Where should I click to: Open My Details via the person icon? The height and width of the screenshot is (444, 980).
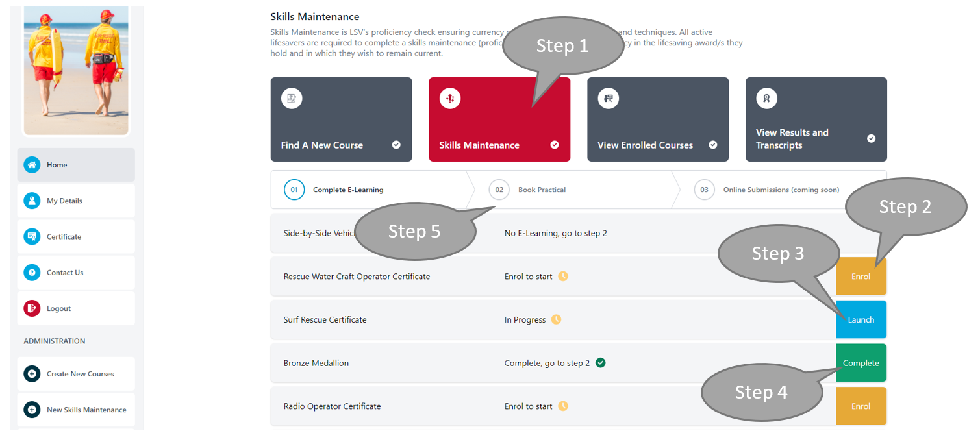pyautogui.click(x=32, y=200)
